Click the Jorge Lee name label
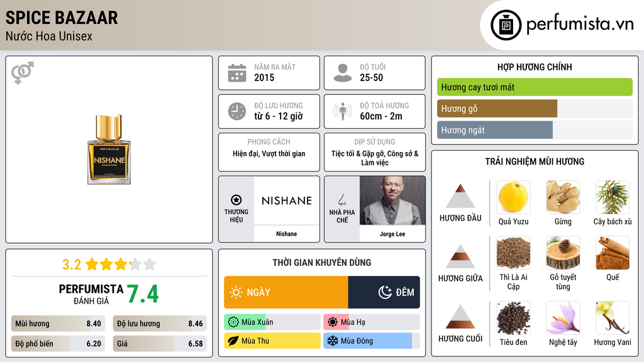 tap(392, 234)
